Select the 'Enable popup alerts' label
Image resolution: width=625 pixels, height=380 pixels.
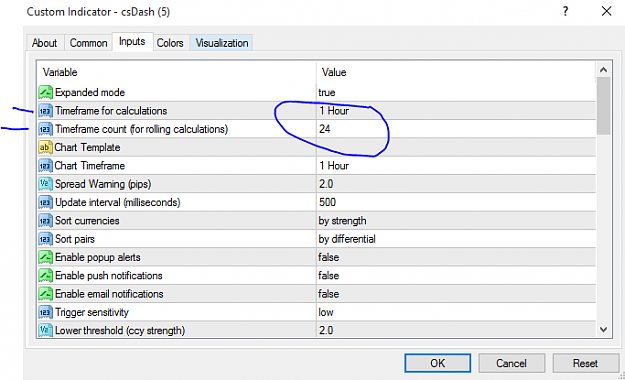point(98,257)
